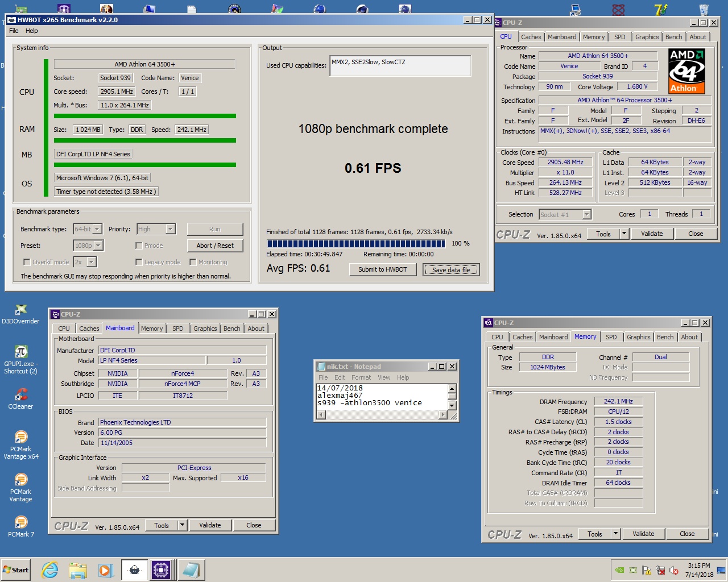Switch to SPD tab in CPU-Z Mainboard window
Screen dimensions: 728x582
point(178,329)
